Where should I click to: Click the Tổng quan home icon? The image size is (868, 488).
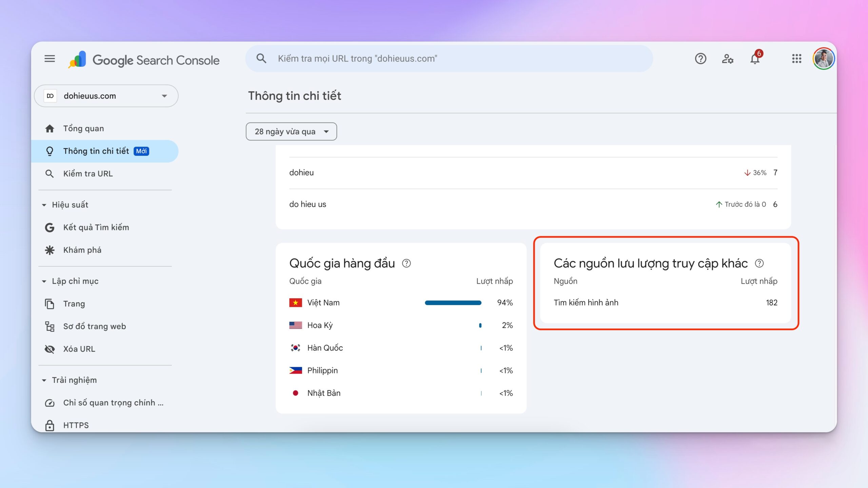tap(50, 129)
